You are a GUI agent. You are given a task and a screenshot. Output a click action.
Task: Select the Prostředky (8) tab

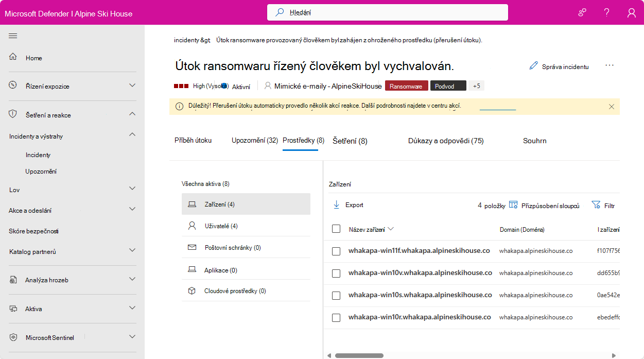pyautogui.click(x=304, y=140)
